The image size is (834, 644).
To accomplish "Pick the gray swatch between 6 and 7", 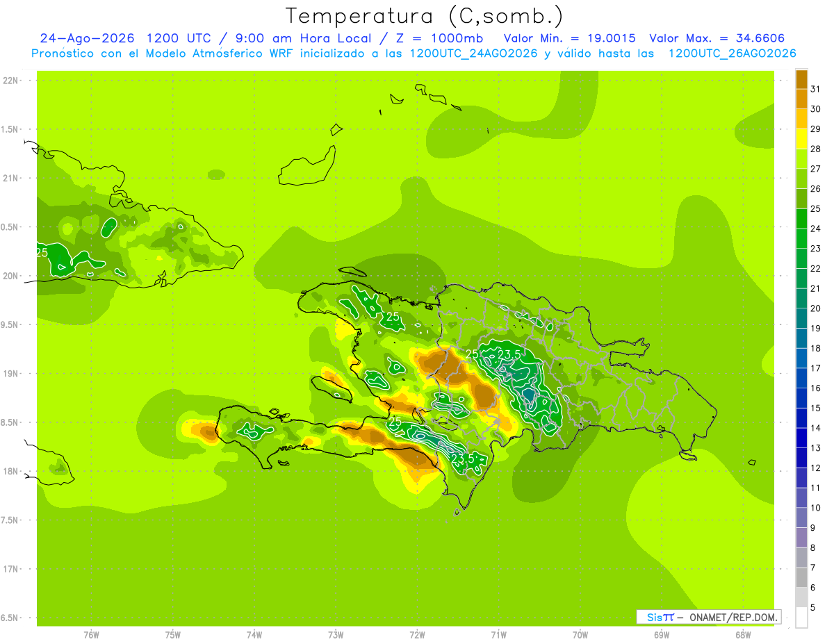I will tap(801, 578).
